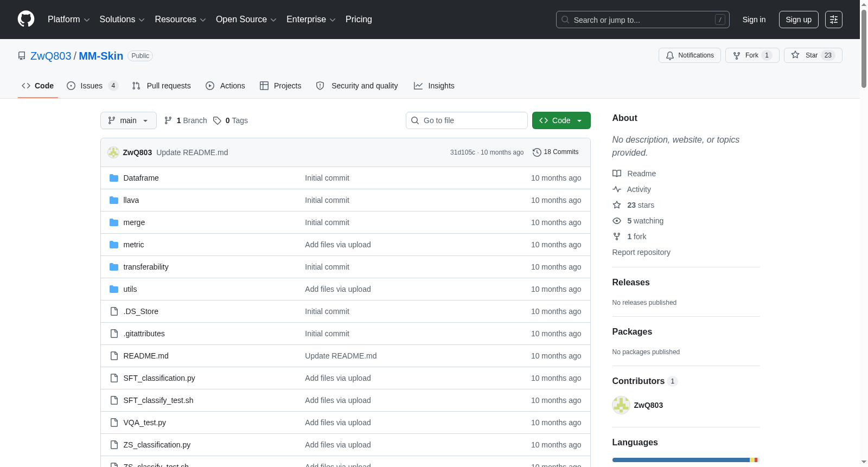Click the eye icon next to 5 watching
Viewport: 868px width, 467px height.
pos(617,221)
